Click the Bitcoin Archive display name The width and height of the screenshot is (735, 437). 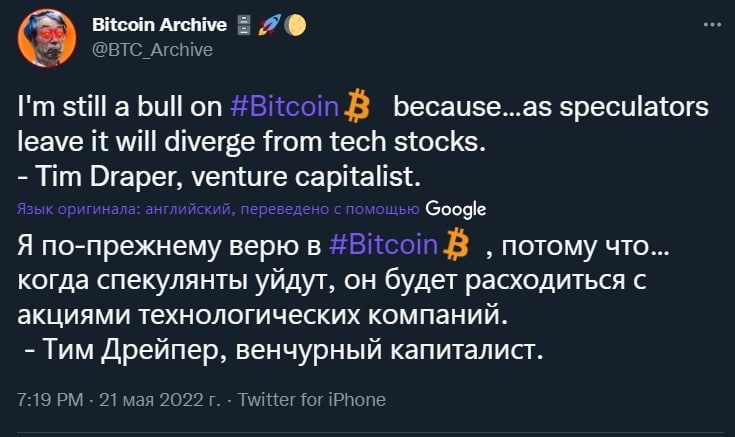[x=150, y=24]
